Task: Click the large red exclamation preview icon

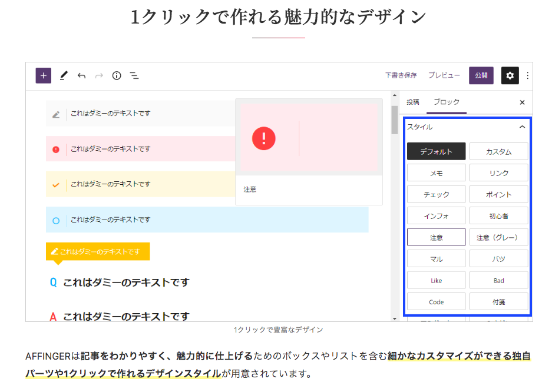Action: [x=264, y=138]
